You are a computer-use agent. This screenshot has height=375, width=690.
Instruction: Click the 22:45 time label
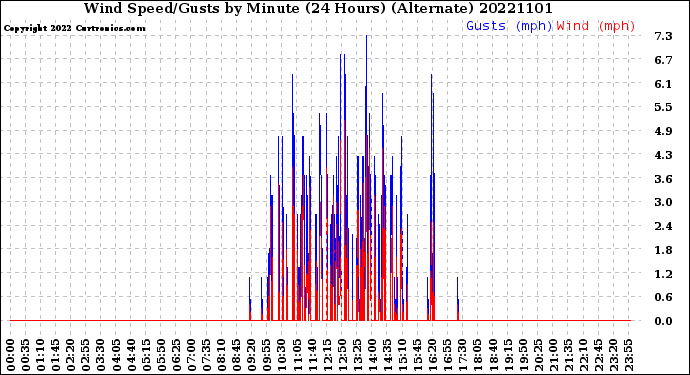598,355
